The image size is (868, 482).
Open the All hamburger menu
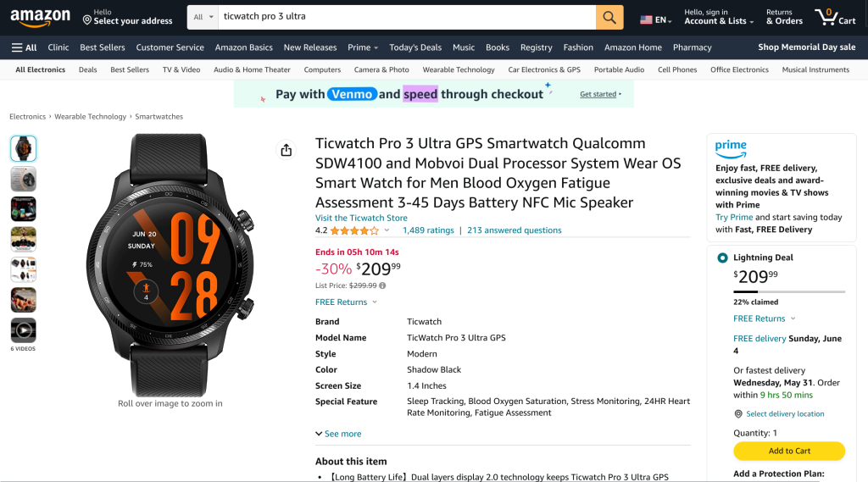click(25, 47)
